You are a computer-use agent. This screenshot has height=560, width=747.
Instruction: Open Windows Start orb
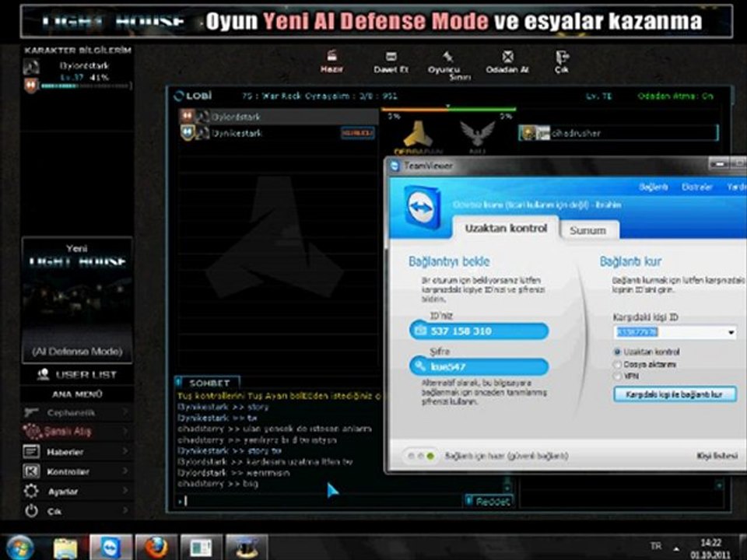click(19, 547)
